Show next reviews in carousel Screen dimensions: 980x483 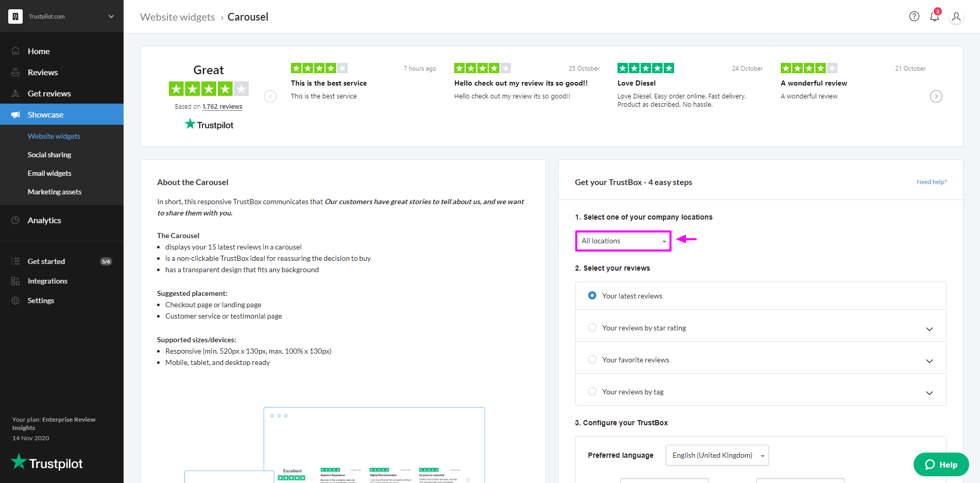coord(936,96)
